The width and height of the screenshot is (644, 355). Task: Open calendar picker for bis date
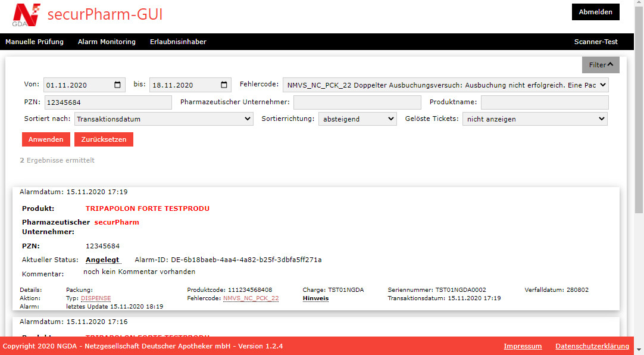coord(224,85)
